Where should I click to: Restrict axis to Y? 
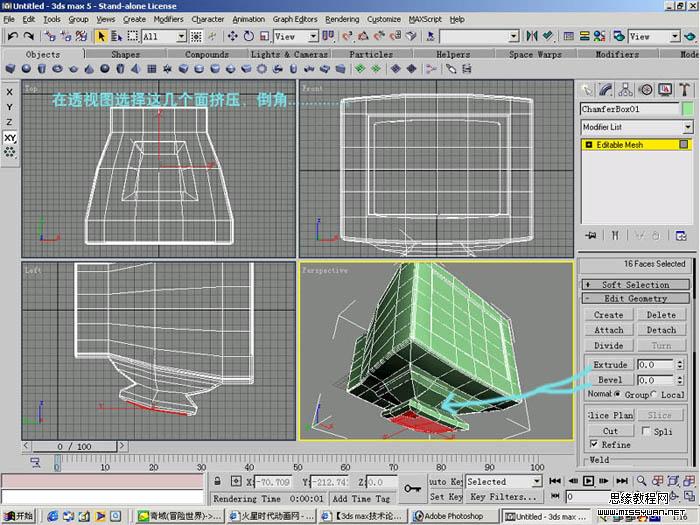pos(9,107)
